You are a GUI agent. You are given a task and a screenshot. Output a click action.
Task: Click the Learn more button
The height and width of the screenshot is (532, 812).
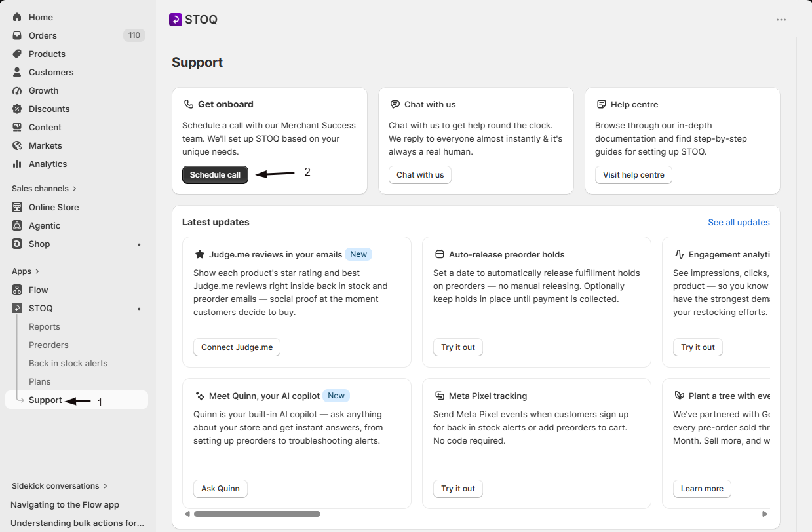coord(702,489)
